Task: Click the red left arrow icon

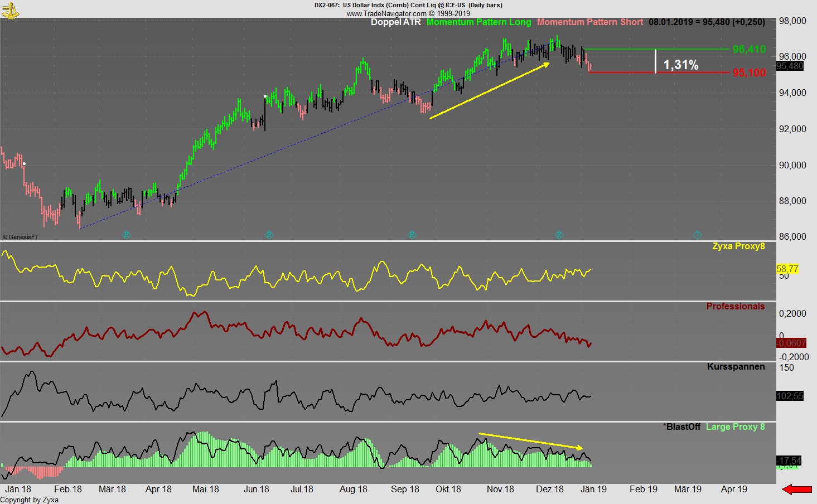Action: [x=796, y=490]
